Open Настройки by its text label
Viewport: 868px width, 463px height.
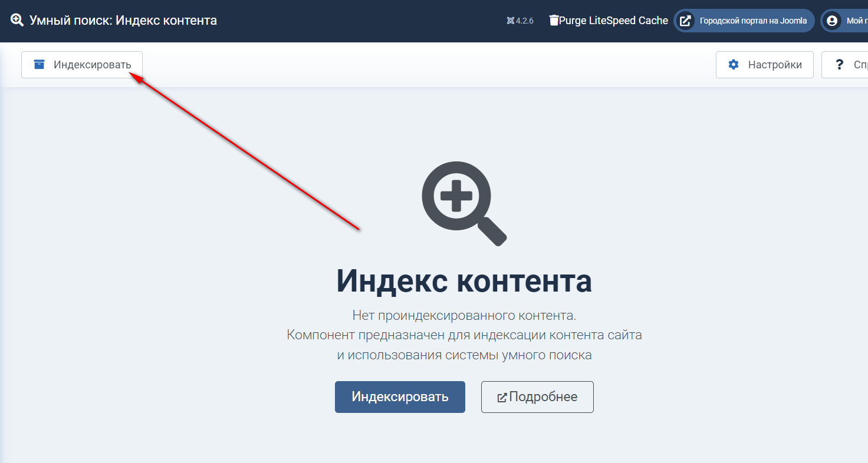(x=775, y=65)
